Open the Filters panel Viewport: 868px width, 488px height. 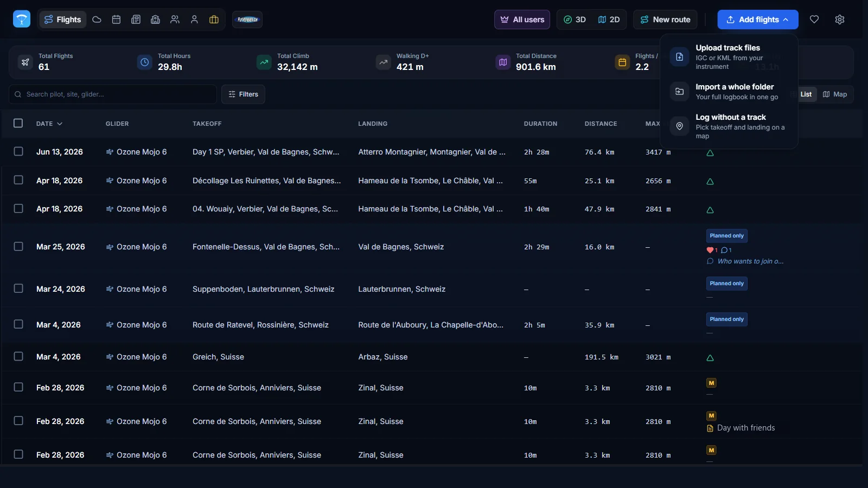[243, 94]
